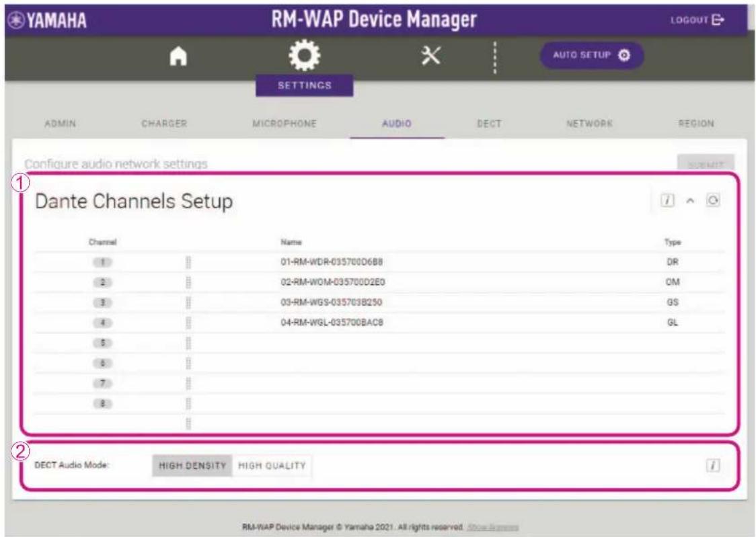Click the DR type cell
756x537 pixels.
click(x=673, y=262)
